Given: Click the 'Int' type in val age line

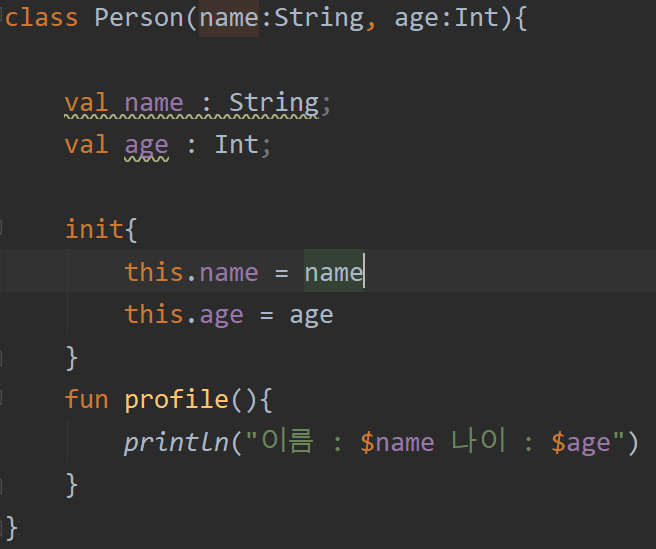Looking at the screenshot, I should tap(236, 144).
